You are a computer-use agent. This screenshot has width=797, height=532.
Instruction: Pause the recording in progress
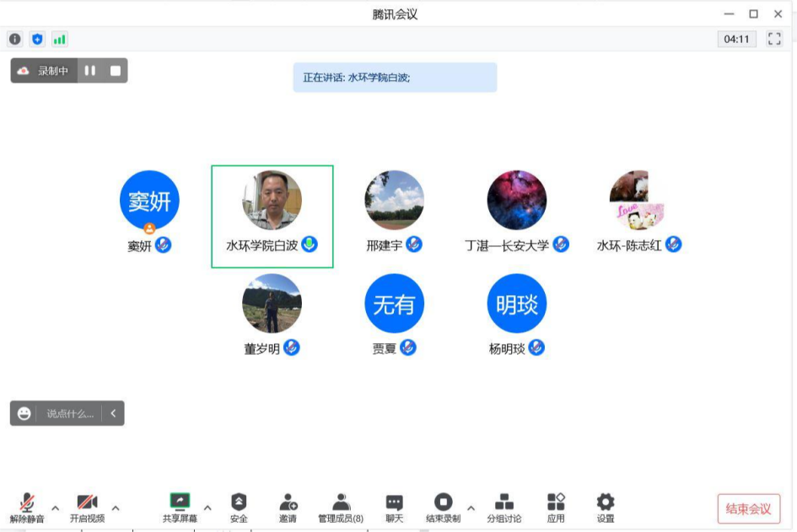[90, 71]
